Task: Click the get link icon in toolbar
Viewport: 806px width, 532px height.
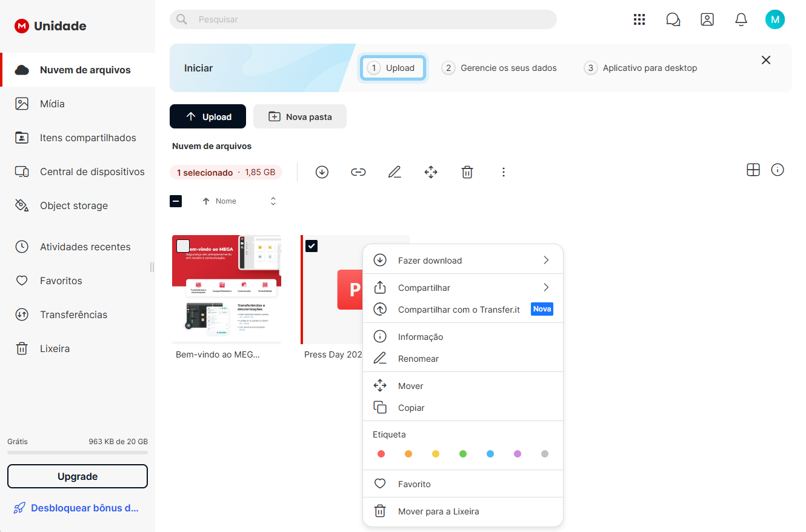Action: pos(358,172)
